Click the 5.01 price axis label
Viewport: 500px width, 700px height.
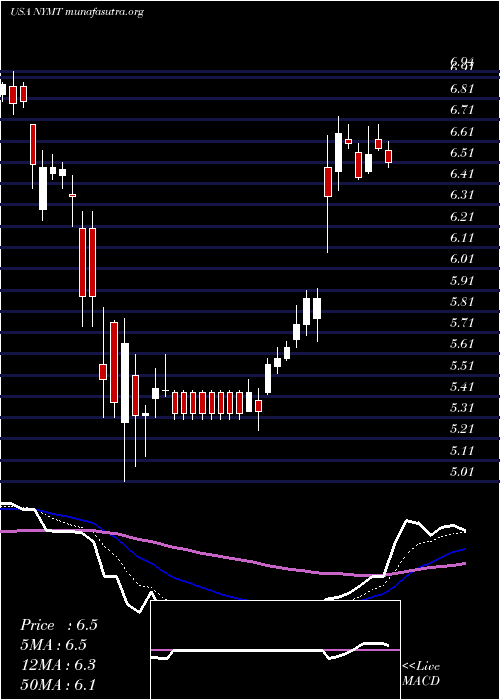click(462, 472)
